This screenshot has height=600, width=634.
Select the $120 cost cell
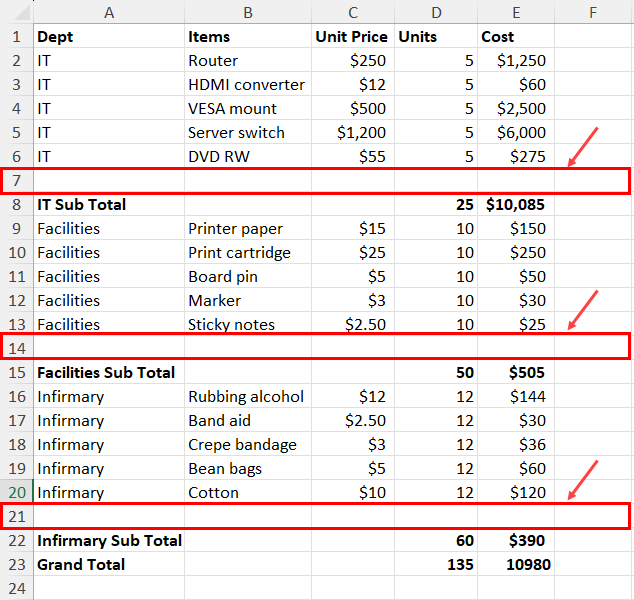[516, 492]
